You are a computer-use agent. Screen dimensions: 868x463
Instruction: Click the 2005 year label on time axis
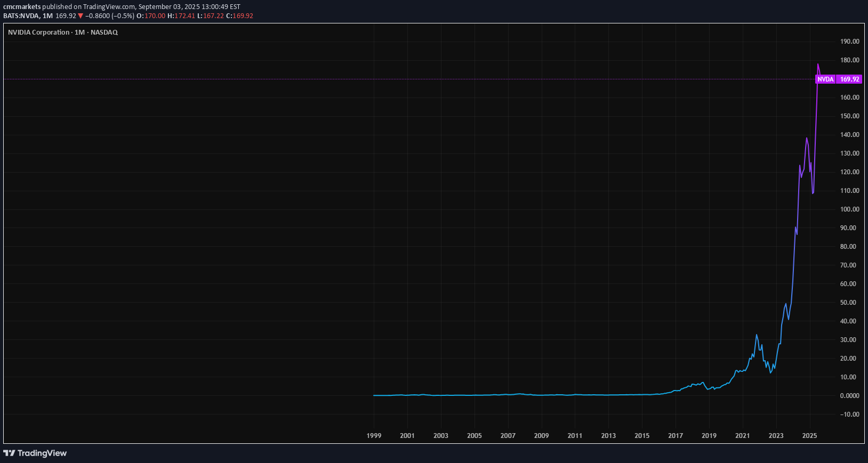coord(475,436)
